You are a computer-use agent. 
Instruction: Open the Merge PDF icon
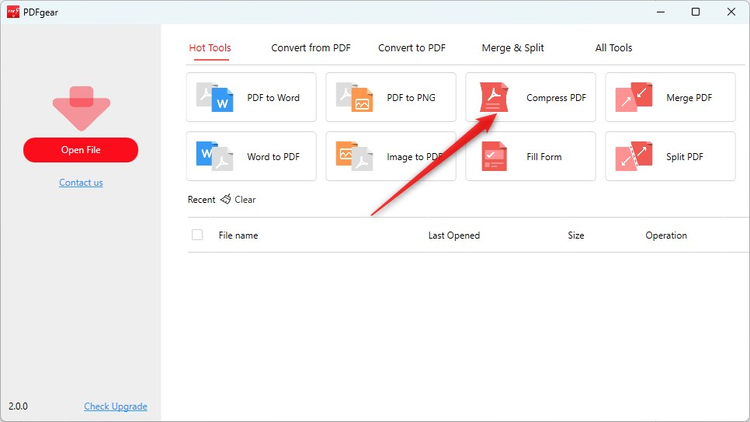pyautogui.click(x=634, y=97)
